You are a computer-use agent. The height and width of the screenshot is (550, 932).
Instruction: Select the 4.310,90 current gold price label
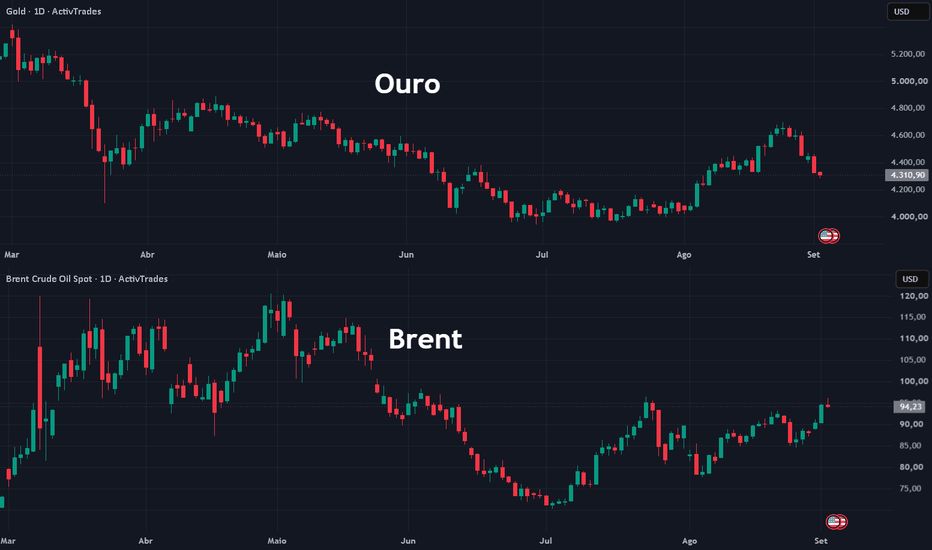tap(906, 175)
